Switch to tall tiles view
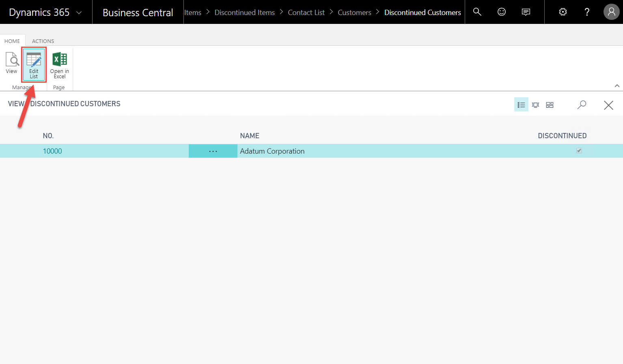 pyautogui.click(x=536, y=105)
